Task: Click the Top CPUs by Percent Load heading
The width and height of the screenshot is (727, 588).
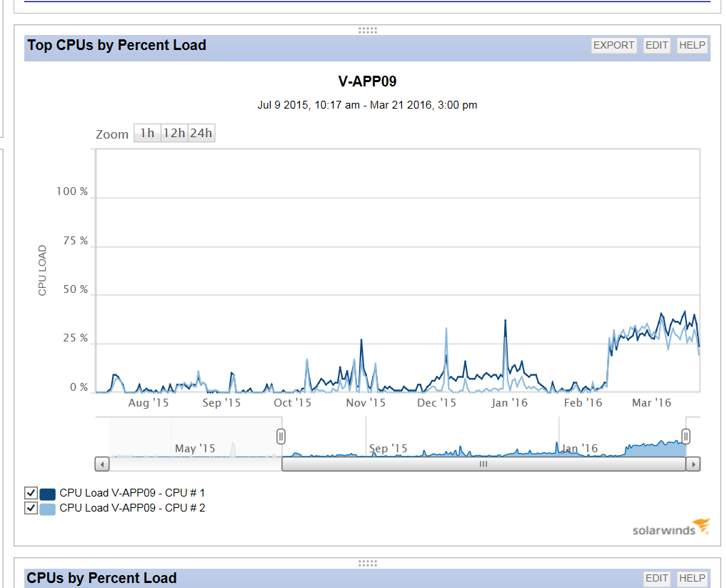Action: tap(116, 45)
